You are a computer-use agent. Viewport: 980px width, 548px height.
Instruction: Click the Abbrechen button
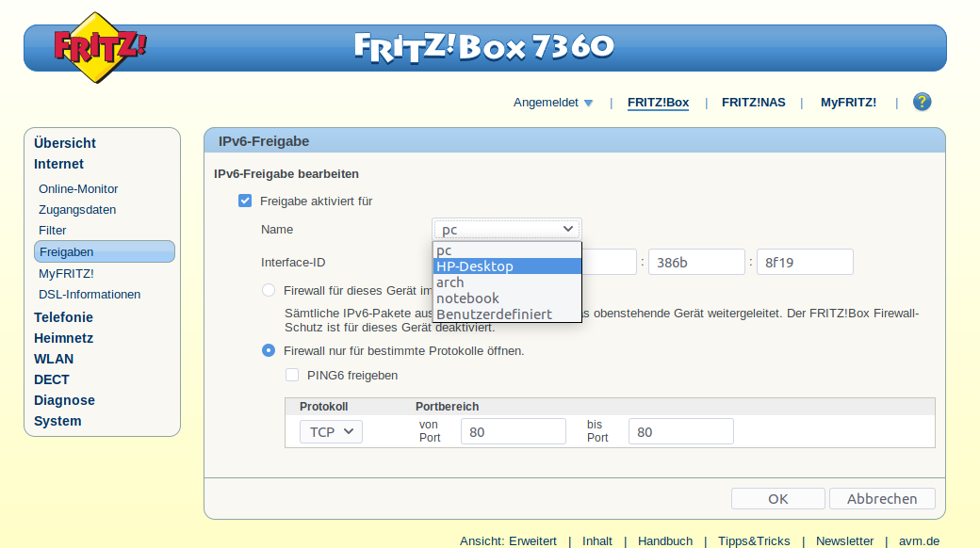click(x=882, y=499)
